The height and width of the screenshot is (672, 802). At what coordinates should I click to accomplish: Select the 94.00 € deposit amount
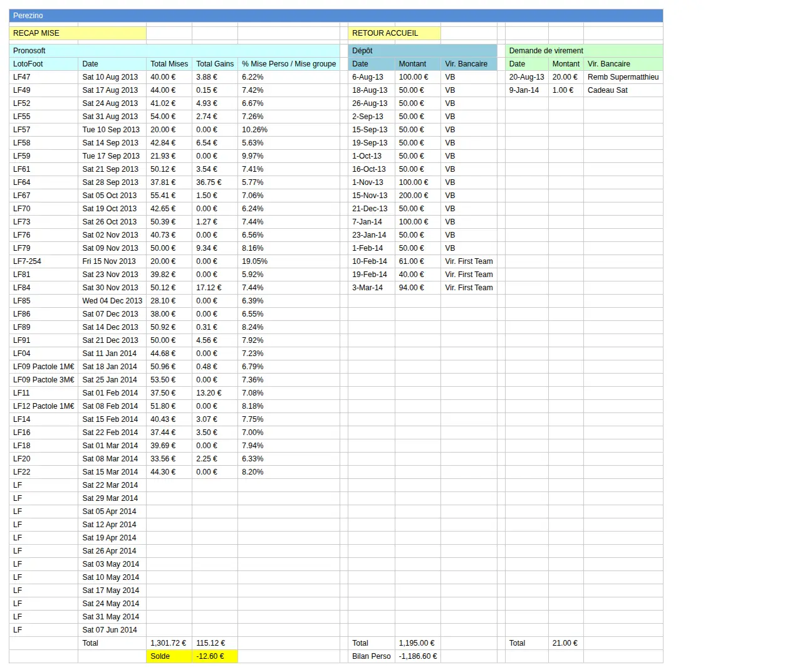[x=418, y=288]
